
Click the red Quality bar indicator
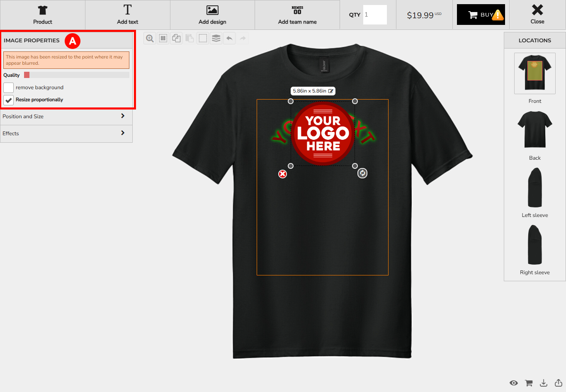tap(27, 75)
